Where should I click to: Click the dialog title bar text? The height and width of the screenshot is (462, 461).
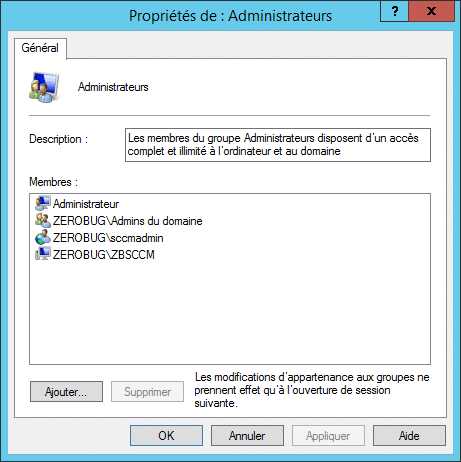[x=230, y=16]
